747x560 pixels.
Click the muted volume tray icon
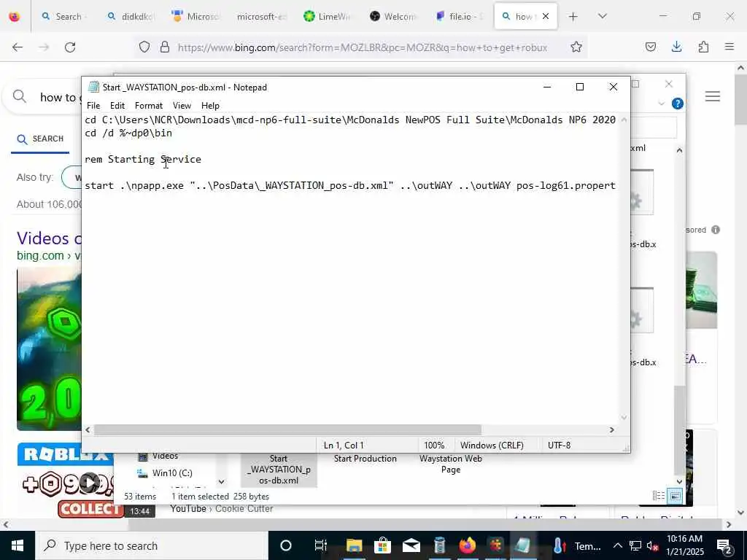pos(652,545)
